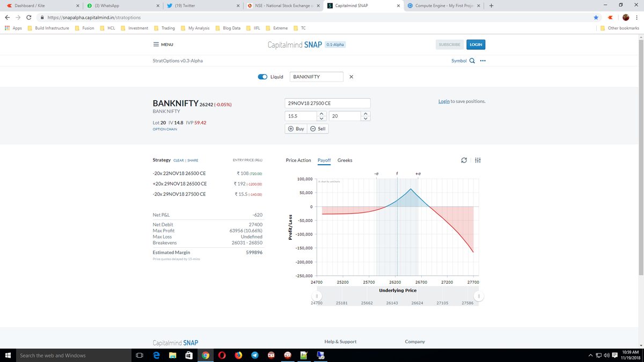Open Trading bookmark folder
The image size is (644, 362).
click(x=165, y=28)
